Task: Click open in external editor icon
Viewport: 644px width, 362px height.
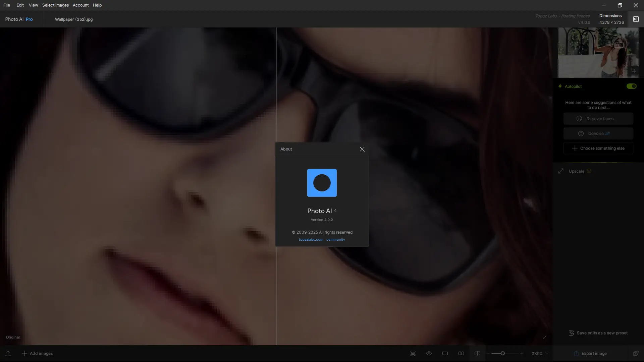Action: (x=636, y=353)
